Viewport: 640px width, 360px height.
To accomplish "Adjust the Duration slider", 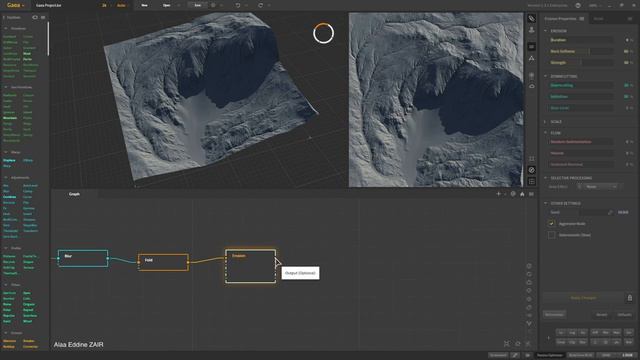I will (580, 40).
